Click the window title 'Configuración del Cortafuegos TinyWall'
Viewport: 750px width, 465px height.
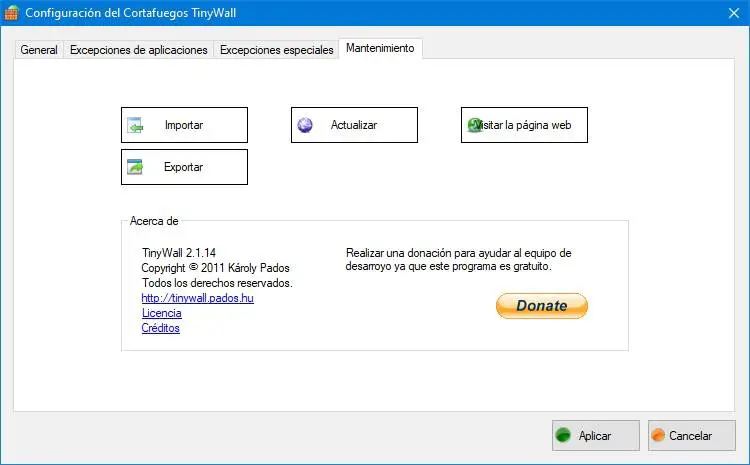pos(131,13)
